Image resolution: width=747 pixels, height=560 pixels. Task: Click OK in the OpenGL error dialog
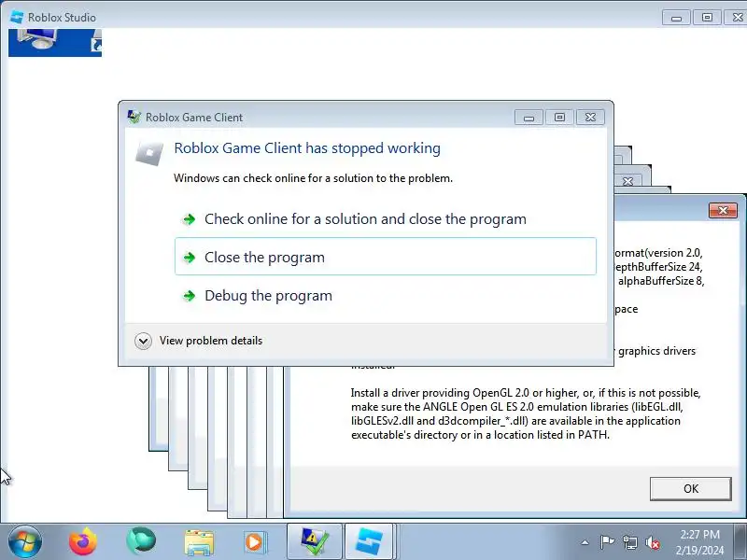(x=690, y=488)
